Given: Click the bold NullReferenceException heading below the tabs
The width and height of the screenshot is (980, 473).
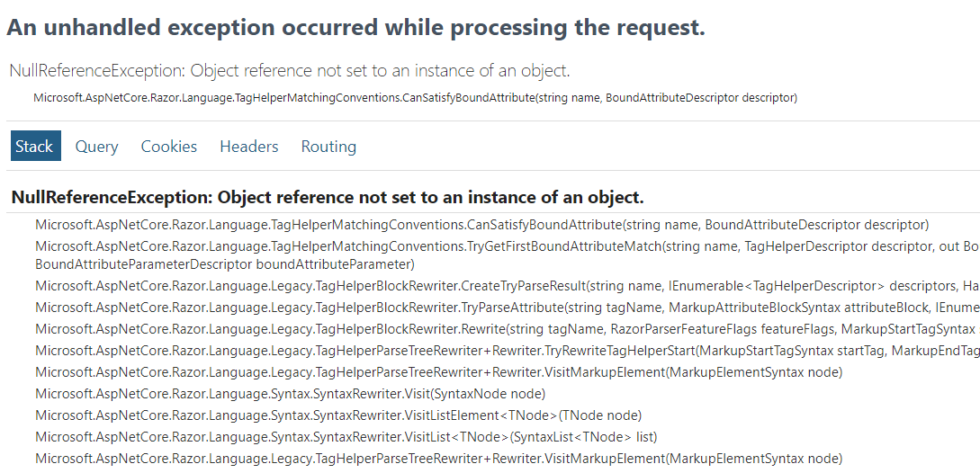Looking at the screenshot, I should 328,198.
